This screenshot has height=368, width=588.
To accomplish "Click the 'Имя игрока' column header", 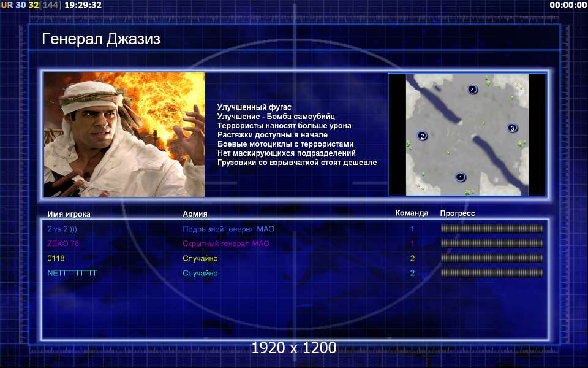I will (x=69, y=214).
